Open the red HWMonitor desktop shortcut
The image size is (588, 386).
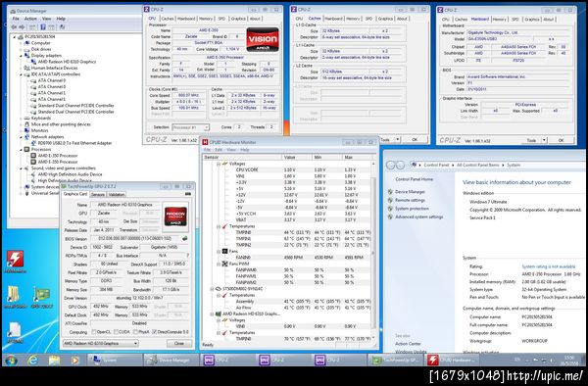coord(15,259)
